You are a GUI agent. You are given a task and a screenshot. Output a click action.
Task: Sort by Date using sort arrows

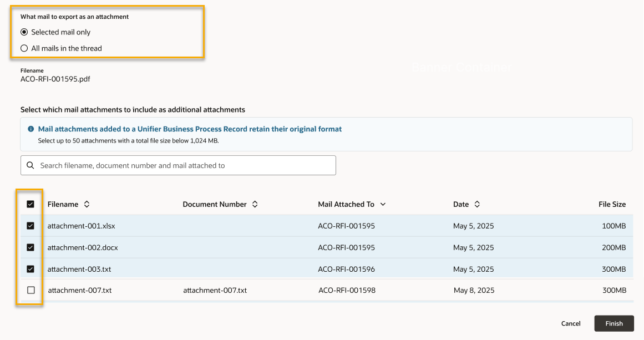477,205
